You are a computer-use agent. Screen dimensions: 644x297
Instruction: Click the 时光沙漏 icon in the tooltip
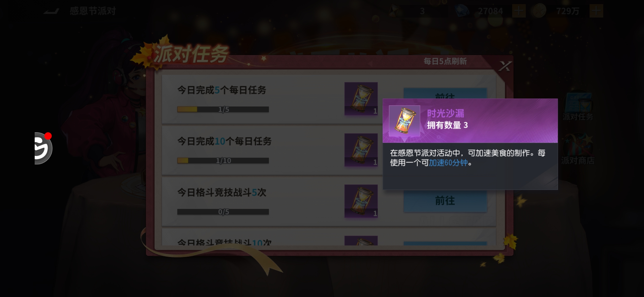coord(404,121)
